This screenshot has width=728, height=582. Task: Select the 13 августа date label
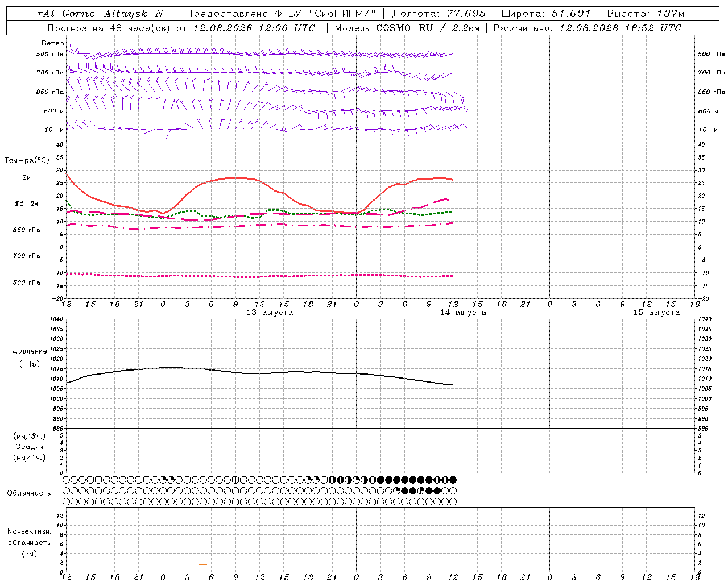click(270, 312)
